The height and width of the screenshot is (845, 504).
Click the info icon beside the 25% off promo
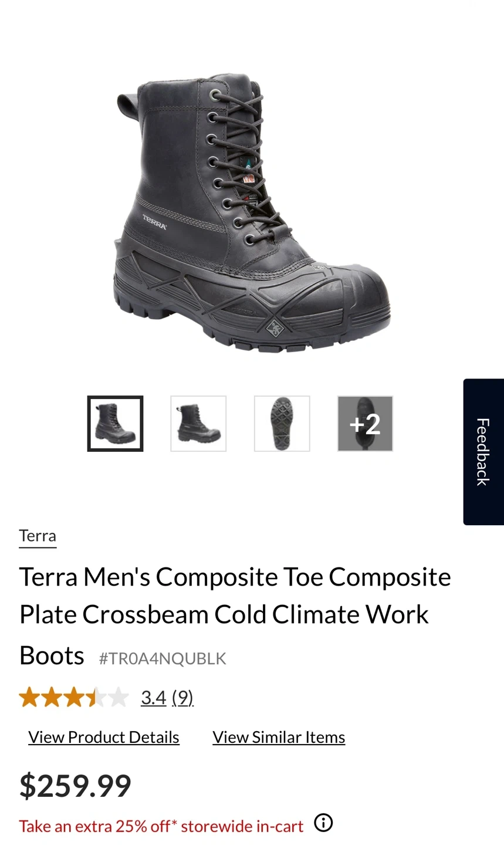tap(323, 823)
